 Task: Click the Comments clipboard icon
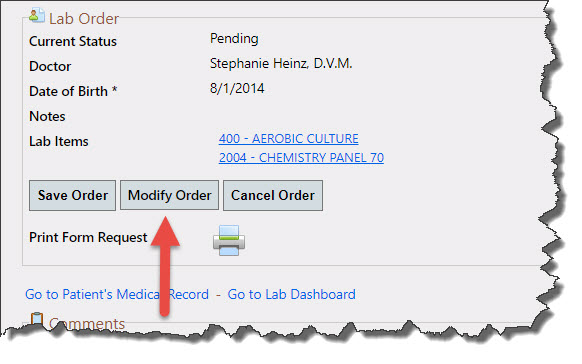tap(36, 319)
